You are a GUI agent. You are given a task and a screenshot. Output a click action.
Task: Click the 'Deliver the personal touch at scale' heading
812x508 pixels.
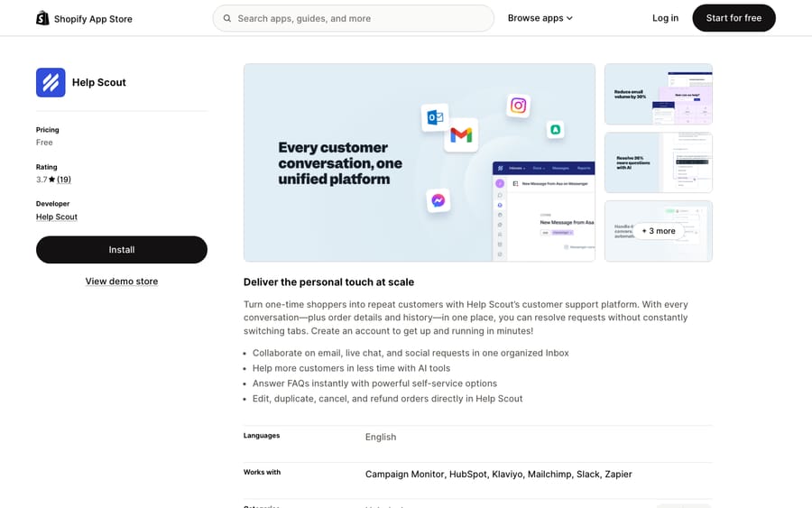(x=328, y=282)
